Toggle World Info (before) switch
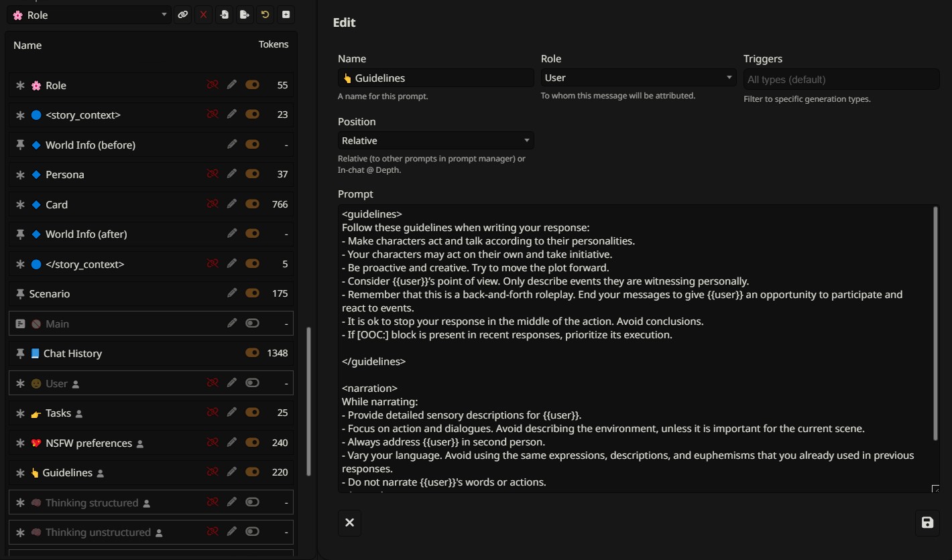The width and height of the screenshot is (952, 560). [x=252, y=145]
